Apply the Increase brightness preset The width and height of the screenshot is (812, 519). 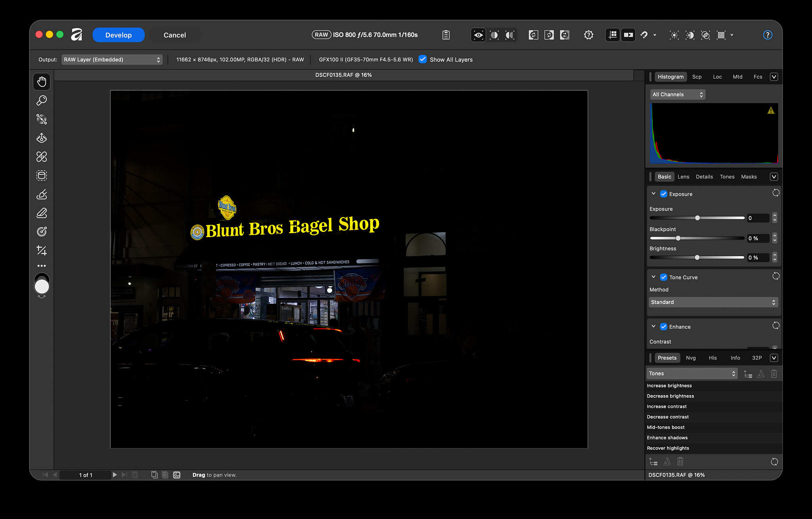714,386
